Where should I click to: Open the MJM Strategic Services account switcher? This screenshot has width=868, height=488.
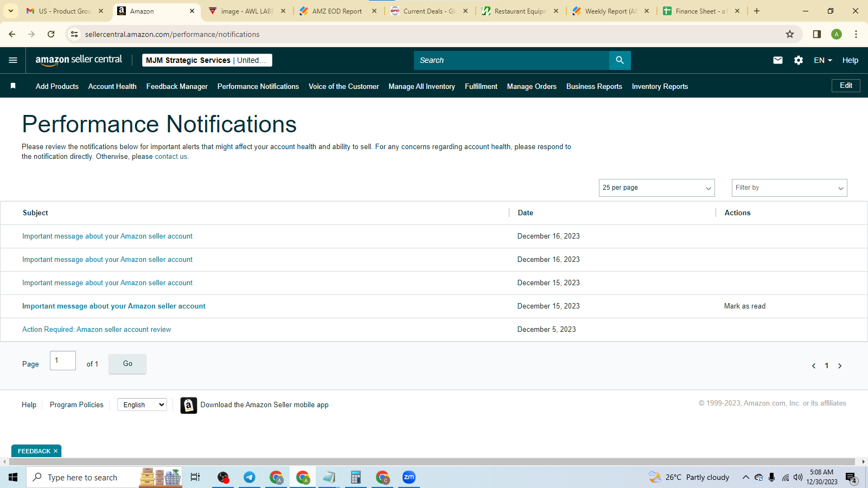pos(207,60)
